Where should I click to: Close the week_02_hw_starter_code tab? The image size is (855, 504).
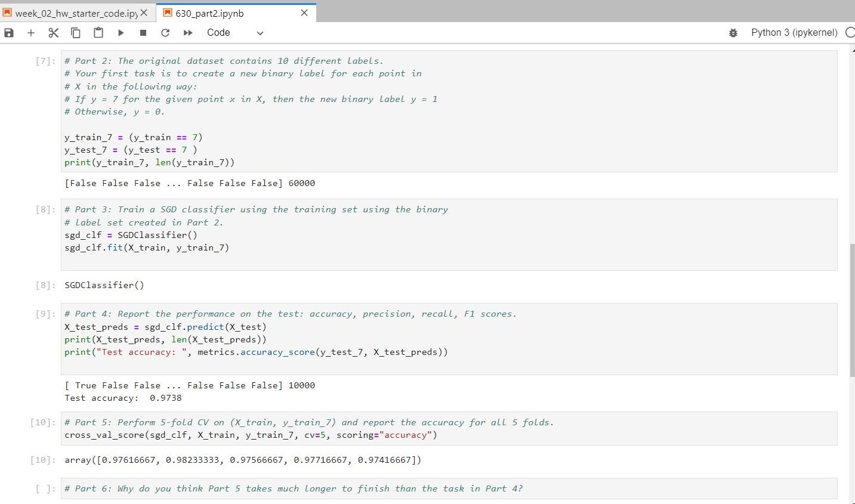tap(144, 13)
